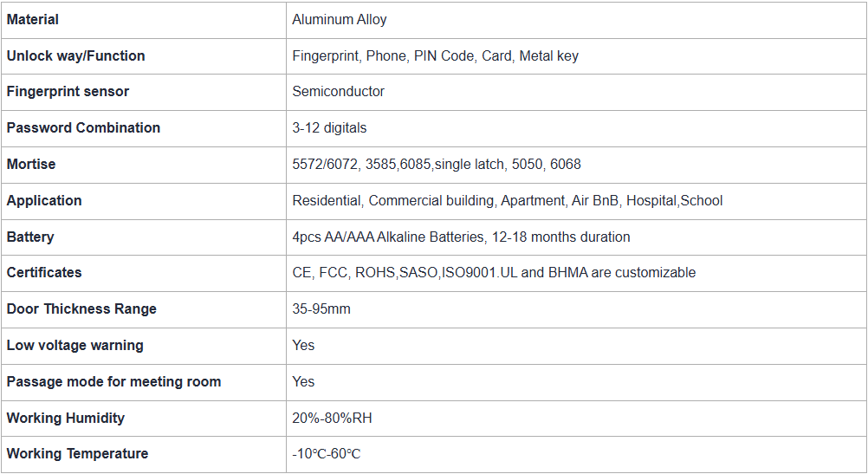Click the Working Humidity label
The image size is (868, 474).
[66, 418]
